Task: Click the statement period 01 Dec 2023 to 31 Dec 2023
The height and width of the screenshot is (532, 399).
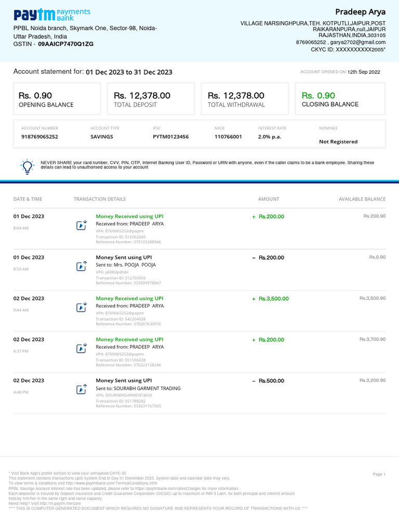Action: click(x=129, y=72)
